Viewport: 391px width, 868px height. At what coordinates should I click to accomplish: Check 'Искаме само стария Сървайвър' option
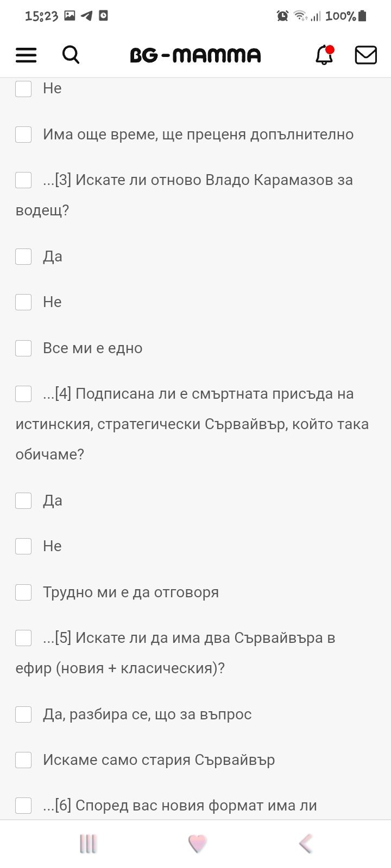(x=23, y=759)
